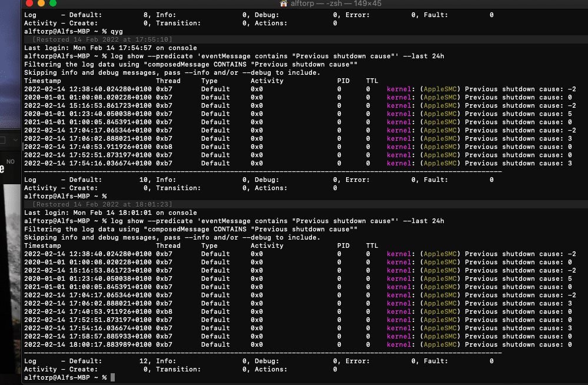Click thread '0xb8' in the listing under 18:01:01 login
The width and height of the screenshot is (588, 385).
[164, 311]
